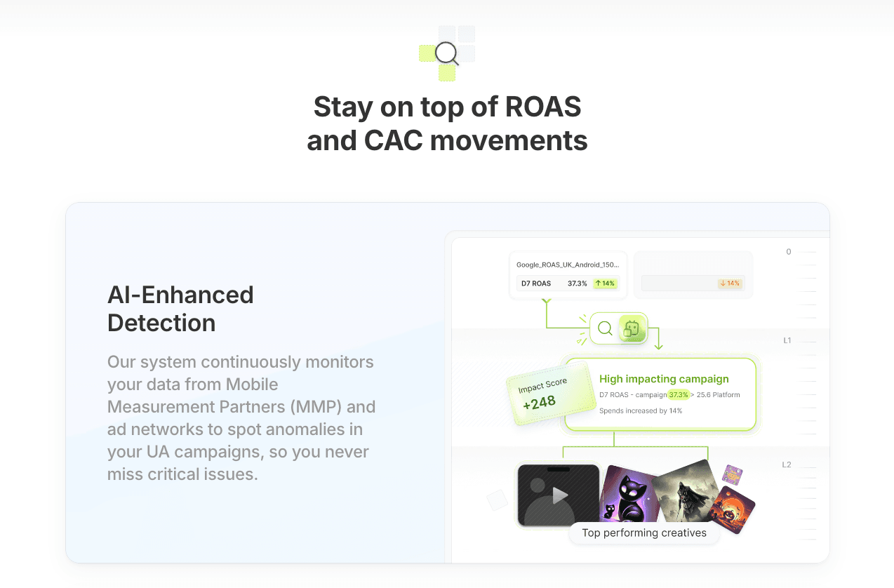Play the video creative thumbnail

[x=559, y=495]
